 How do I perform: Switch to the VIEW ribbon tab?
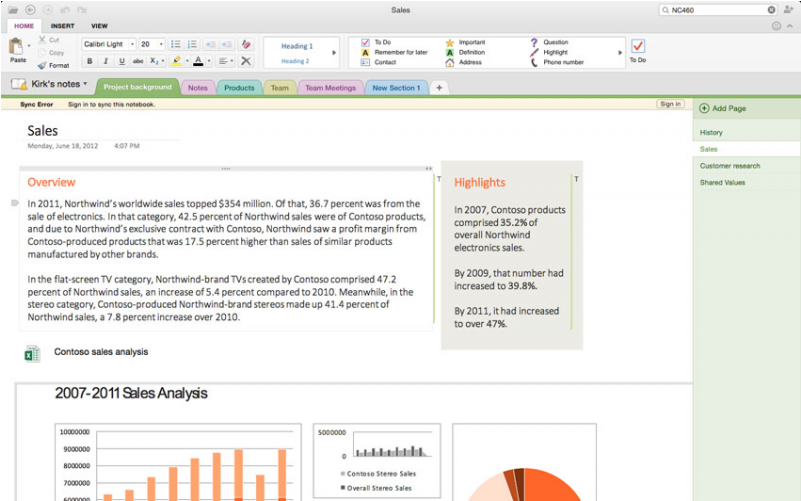99,26
